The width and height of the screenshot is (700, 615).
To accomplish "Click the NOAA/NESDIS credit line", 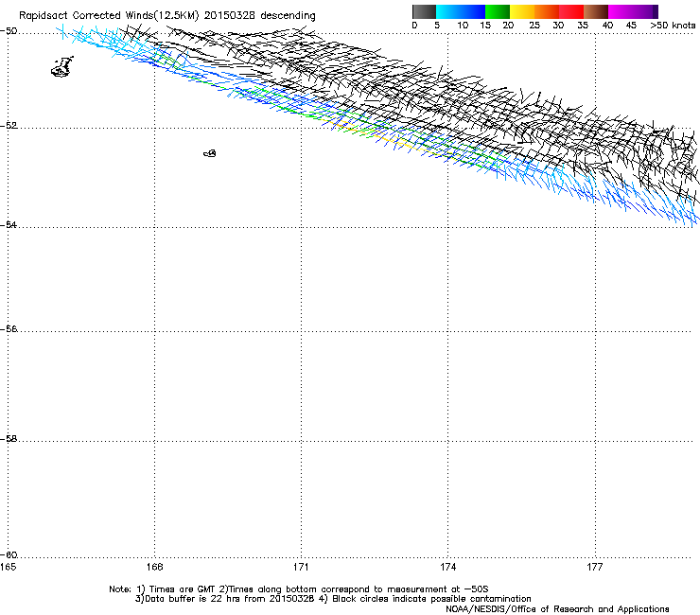I will click(x=557, y=609).
